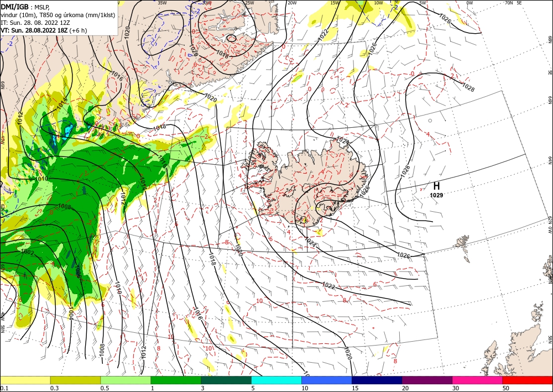
Task: Select the dark green 3 mm legend swatch
Action: point(226,380)
